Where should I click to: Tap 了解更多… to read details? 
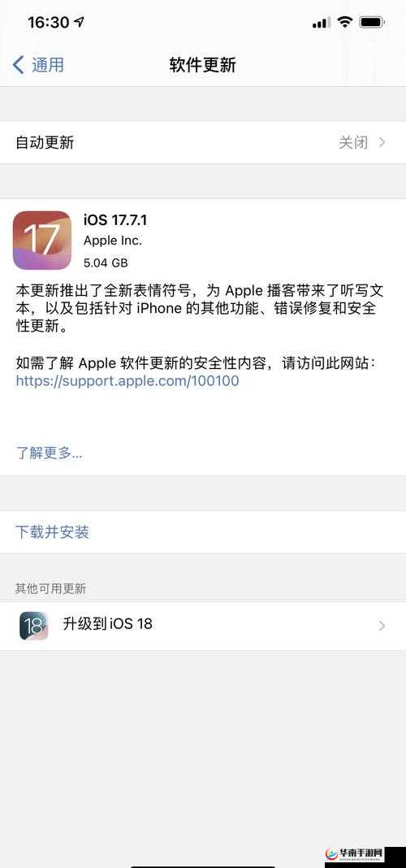point(50,453)
